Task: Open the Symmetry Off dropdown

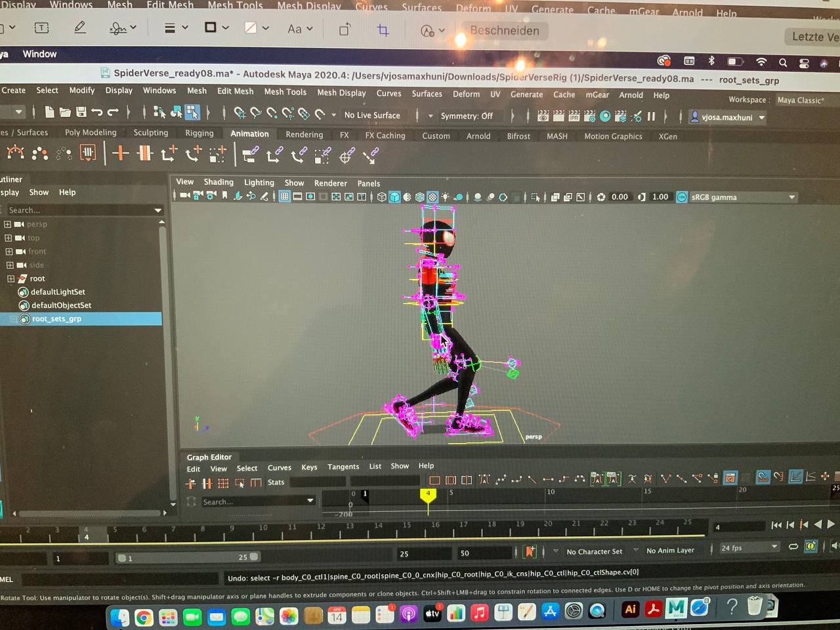Action: pyautogui.click(x=466, y=116)
